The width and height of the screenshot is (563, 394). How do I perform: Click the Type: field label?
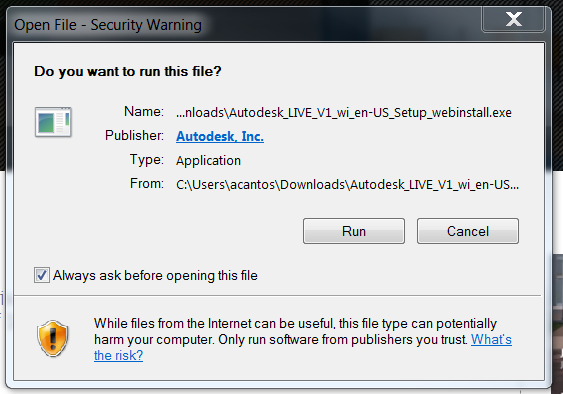point(146,159)
